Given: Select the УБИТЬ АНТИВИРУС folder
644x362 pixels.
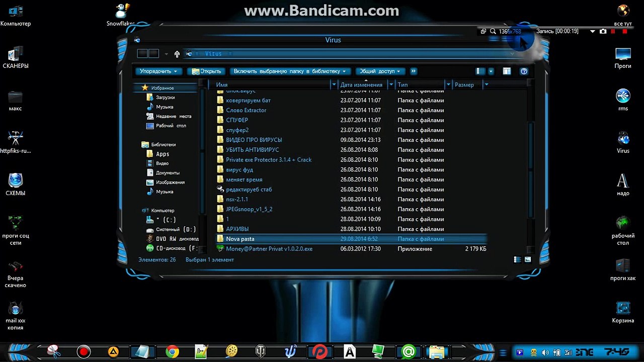Looking at the screenshot, I should (x=252, y=150).
